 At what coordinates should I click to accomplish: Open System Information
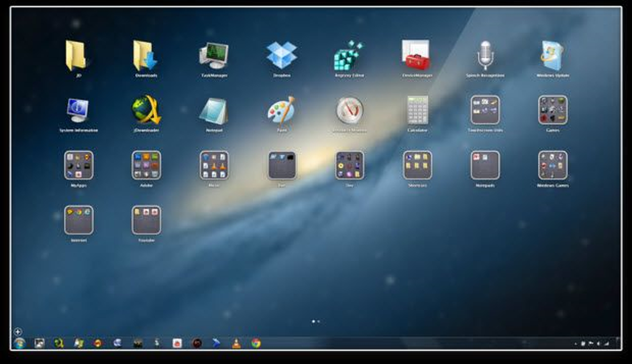(x=77, y=111)
